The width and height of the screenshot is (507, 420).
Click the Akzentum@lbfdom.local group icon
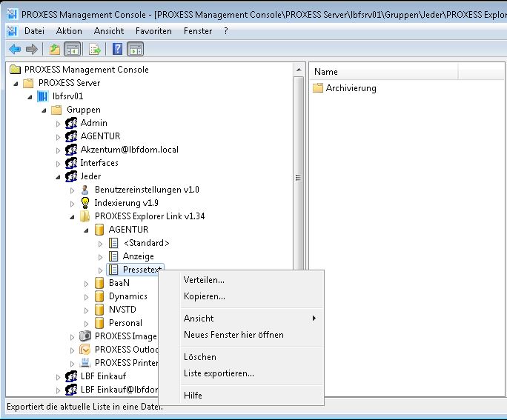71,150
